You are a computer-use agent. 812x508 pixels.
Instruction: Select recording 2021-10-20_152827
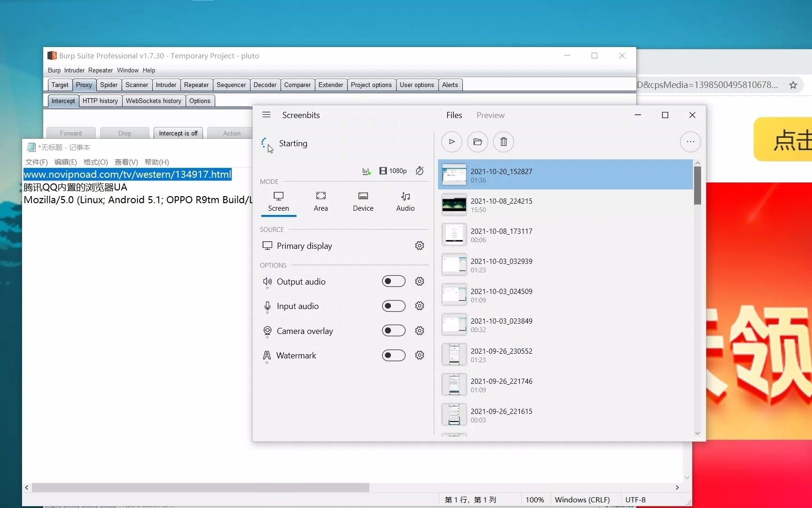coord(565,175)
